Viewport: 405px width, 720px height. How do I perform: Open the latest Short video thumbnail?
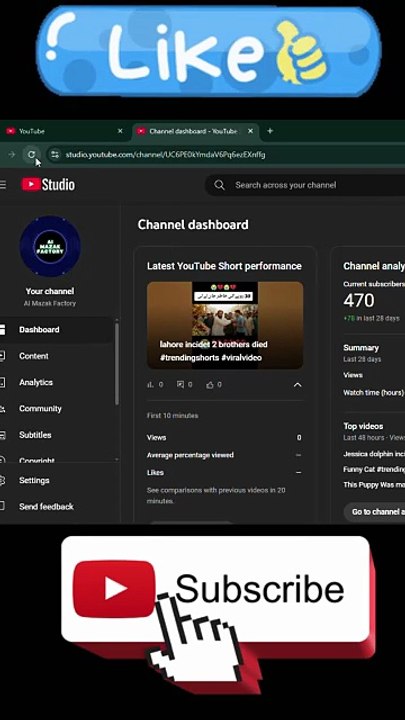click(x=225, y=325)
